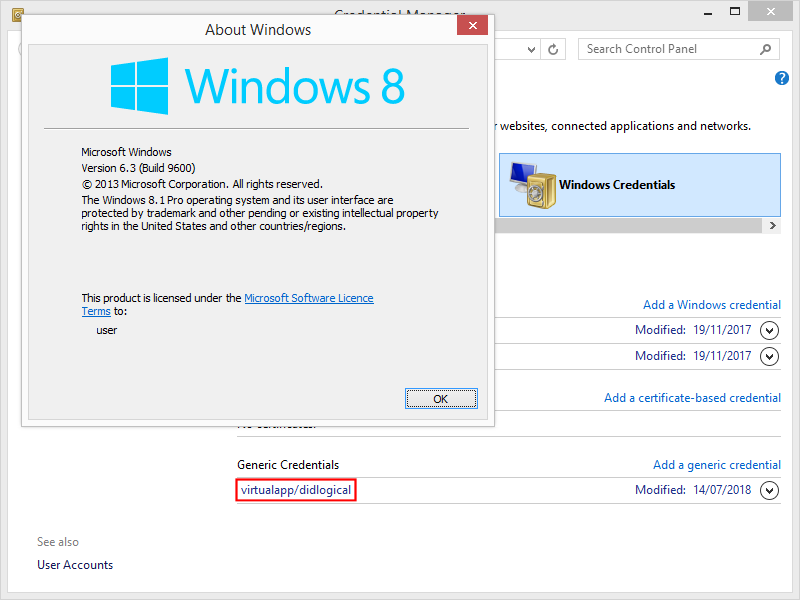This screenshot has height=600, width=800.
Task: Click Add a generic credential
Action: (x=716, y=465)
